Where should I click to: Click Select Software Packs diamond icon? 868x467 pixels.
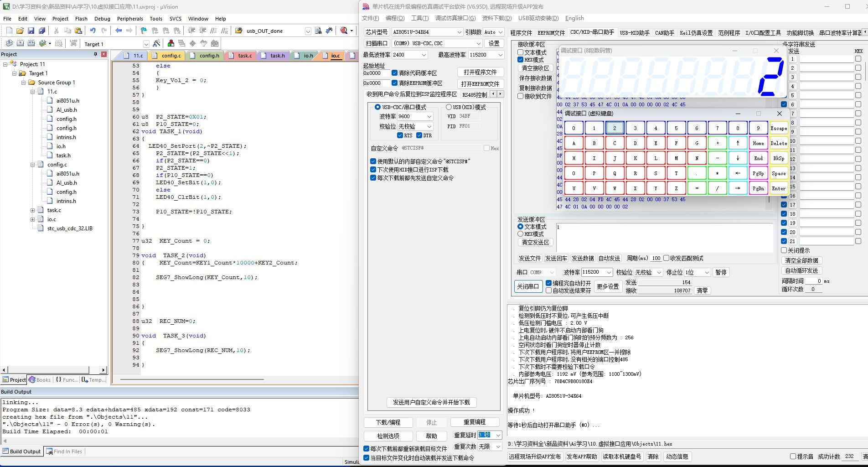(x=193, y=43)
